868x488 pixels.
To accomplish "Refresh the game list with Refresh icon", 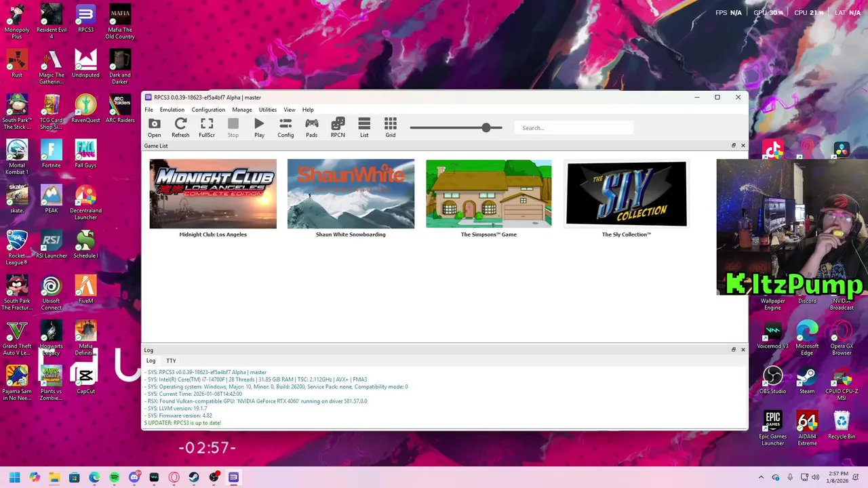I will click(x=180, y=127).
